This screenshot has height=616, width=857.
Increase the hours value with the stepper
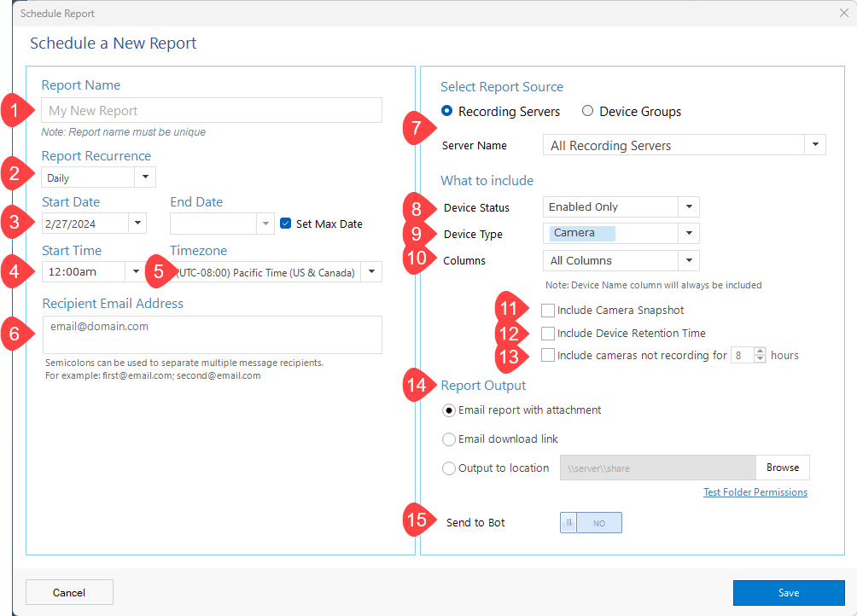pyautogui.click(x=761, y=352)
